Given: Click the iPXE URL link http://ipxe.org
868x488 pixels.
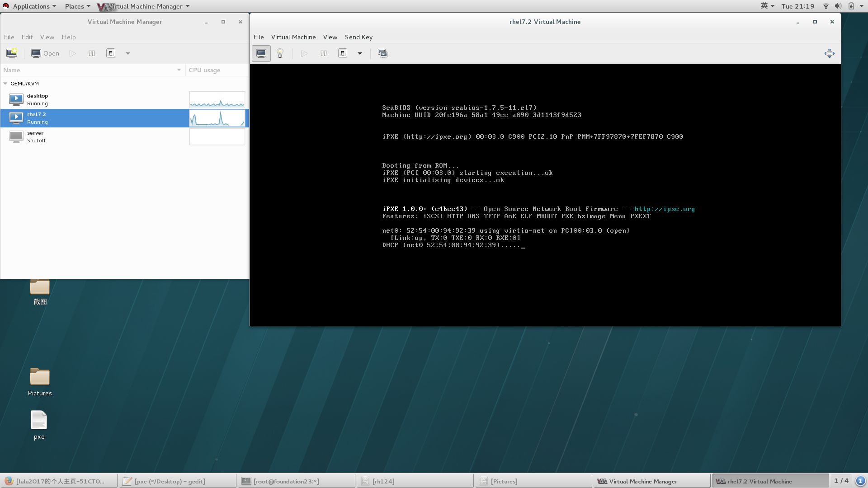Looking at the screenshot, I should tap(664, 209).
